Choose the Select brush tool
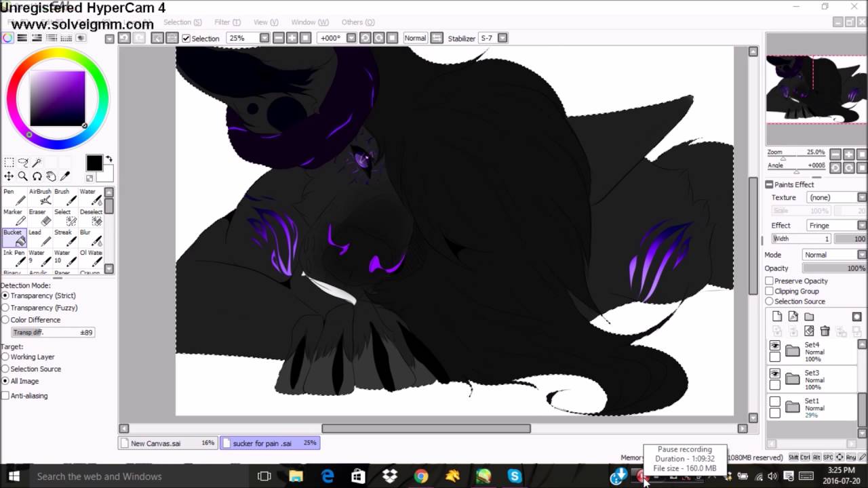The image size is (868, 488). pos(65,217)
